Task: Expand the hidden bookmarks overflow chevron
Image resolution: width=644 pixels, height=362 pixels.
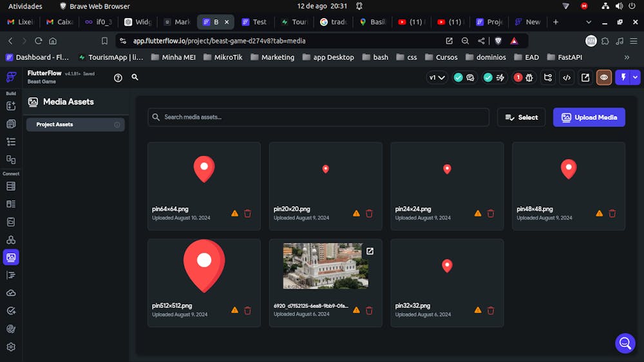Action: click(627, 57)
